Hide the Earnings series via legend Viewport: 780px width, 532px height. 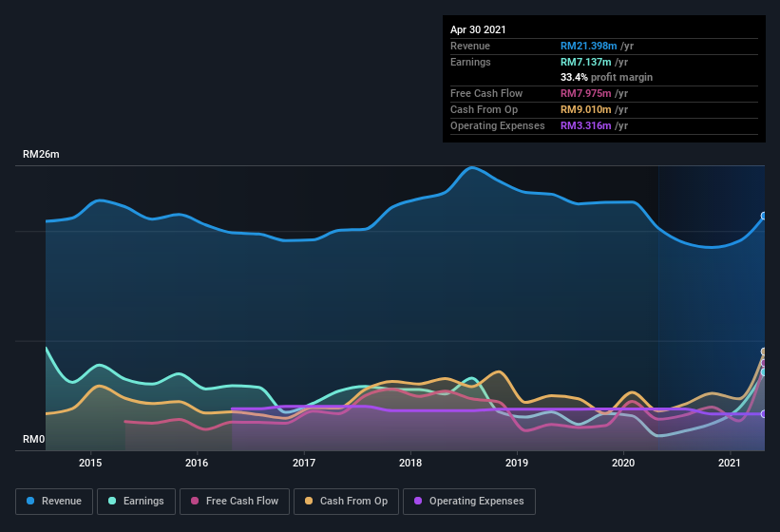[135, 501]
